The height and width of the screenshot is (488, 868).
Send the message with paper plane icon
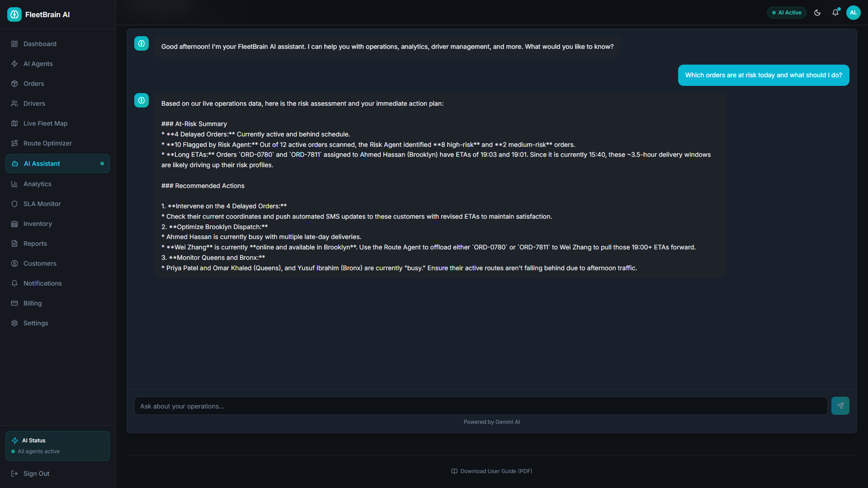[x=840, y=406]
